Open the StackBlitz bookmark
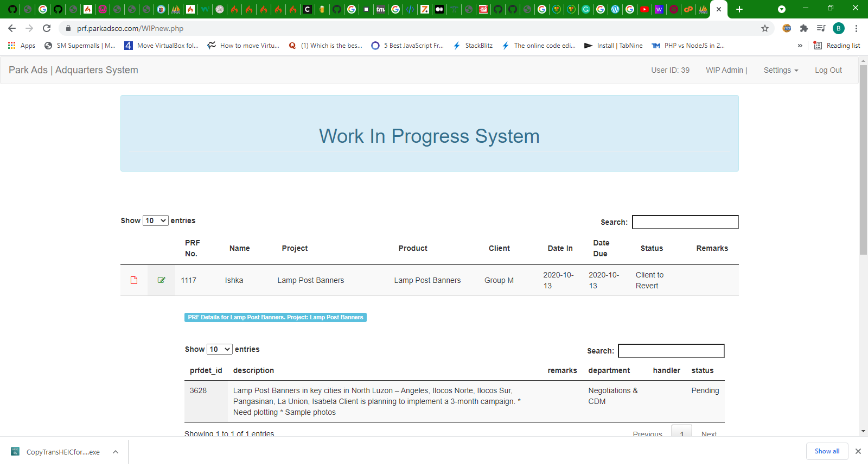 click(x=473, y=46)
